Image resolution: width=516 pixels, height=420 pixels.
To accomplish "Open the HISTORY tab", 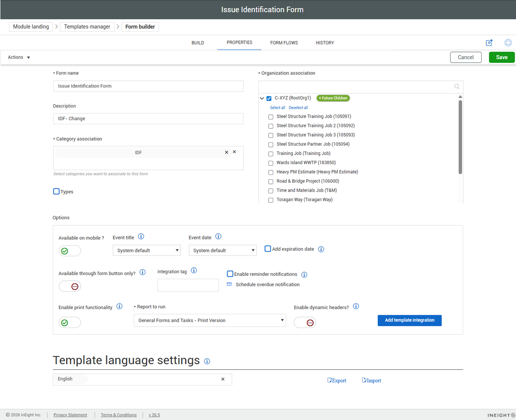I will (x=325, y=43).
